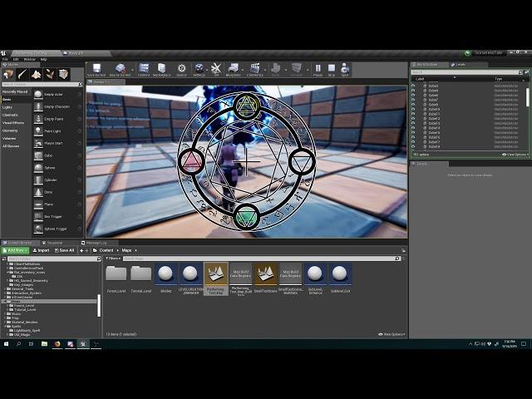Click the Add New button
The height and width of the screenshot is (399, 532).
click(x=15, y=250)
